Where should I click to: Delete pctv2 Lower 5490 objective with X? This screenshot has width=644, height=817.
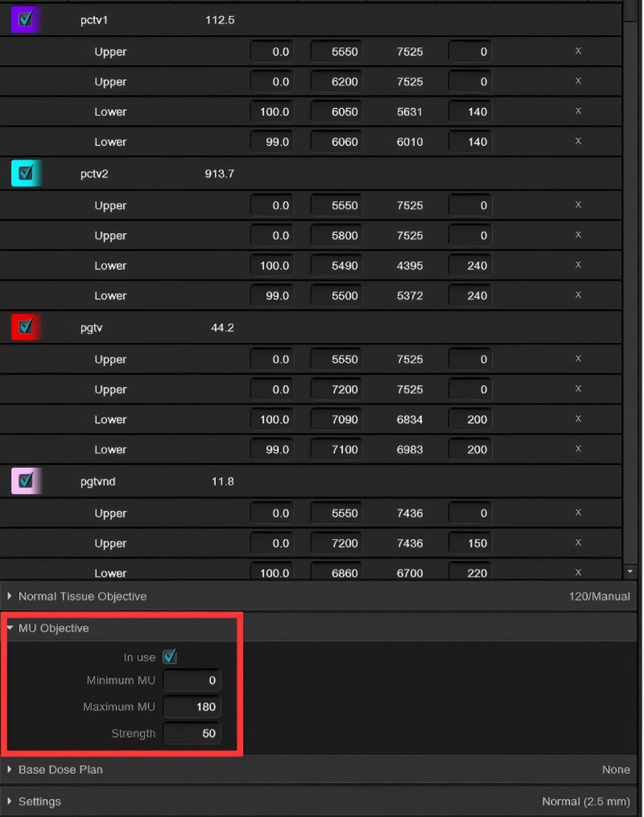(578, 265)
